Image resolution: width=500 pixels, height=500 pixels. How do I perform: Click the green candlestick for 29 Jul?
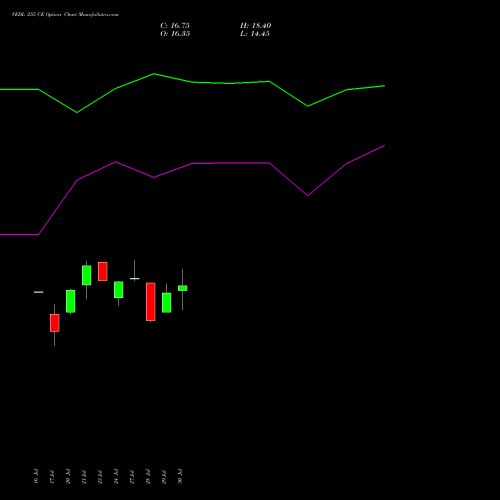click(x=167, y=303)
